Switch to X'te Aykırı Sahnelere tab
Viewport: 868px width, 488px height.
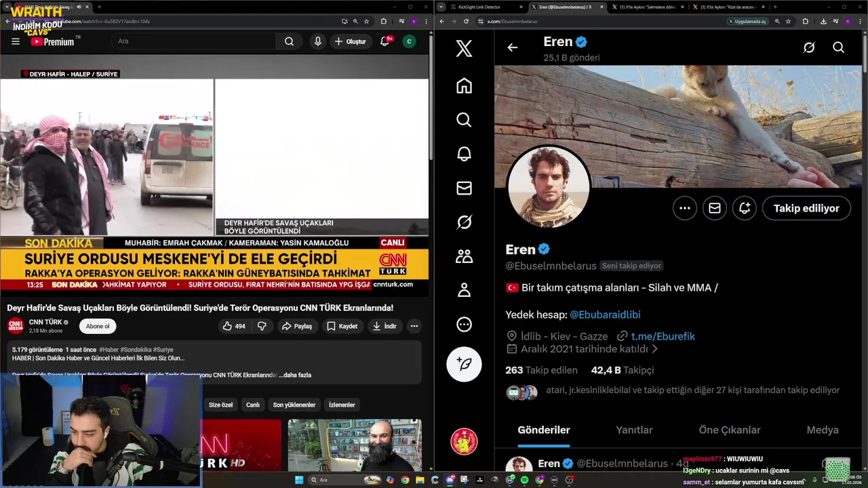tap(648, 7)
